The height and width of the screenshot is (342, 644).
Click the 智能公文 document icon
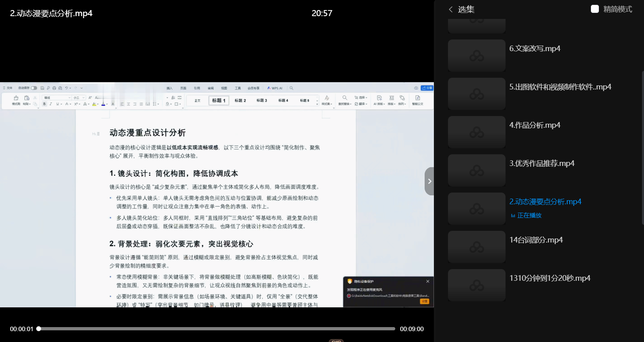click(x=417, y=98)
